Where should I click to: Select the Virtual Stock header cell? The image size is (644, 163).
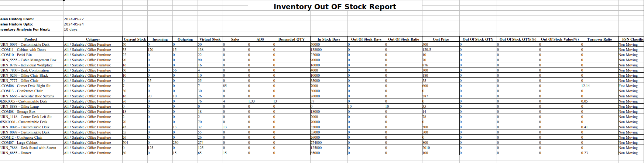tap(210, 39)
